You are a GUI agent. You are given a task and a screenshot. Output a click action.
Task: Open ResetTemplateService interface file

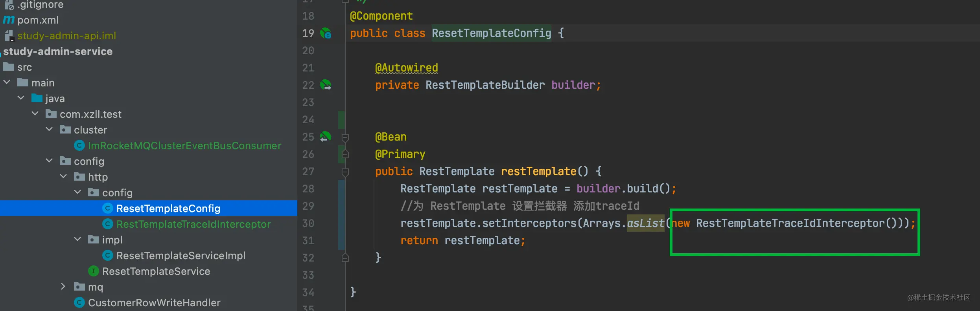coord(156,271)
